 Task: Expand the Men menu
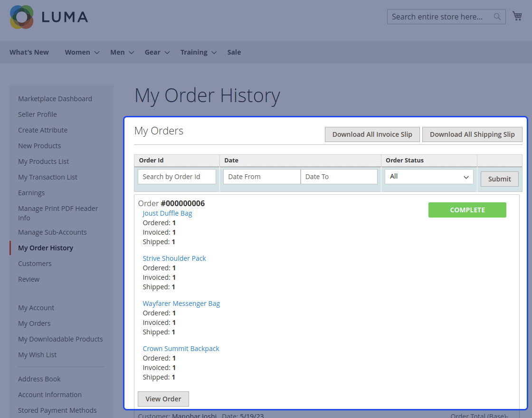(122, 52)
